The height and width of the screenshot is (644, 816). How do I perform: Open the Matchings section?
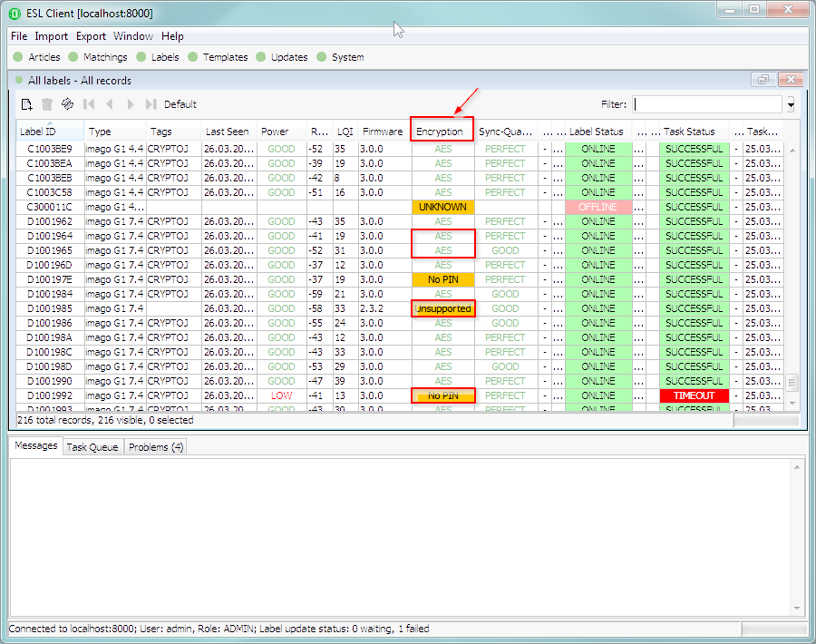click(98, 57)
